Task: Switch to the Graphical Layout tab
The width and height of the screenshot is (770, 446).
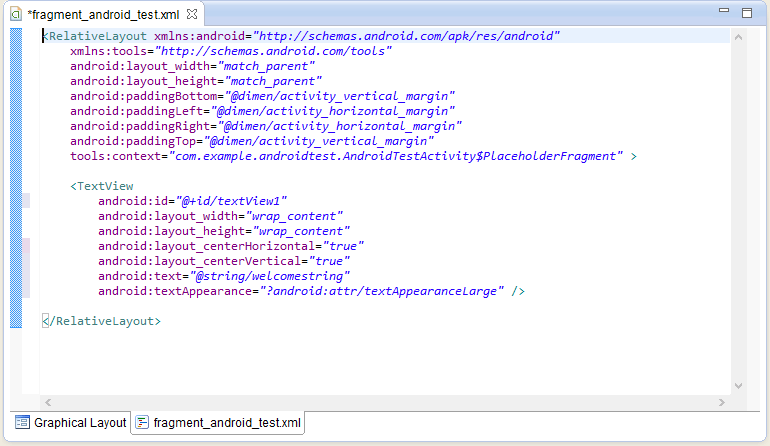Action: [80, 423]
